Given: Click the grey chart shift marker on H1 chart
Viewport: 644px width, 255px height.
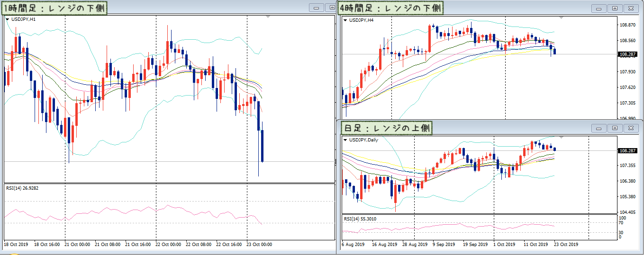Looking at the screenshot, I should (269, 17).
